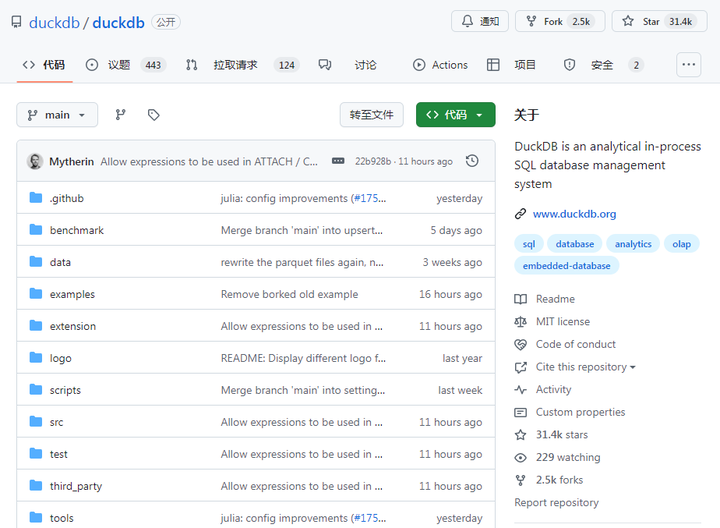The image size is (720, 528).
Task: Click the 转至文件 button
Action: coord(371,115)
